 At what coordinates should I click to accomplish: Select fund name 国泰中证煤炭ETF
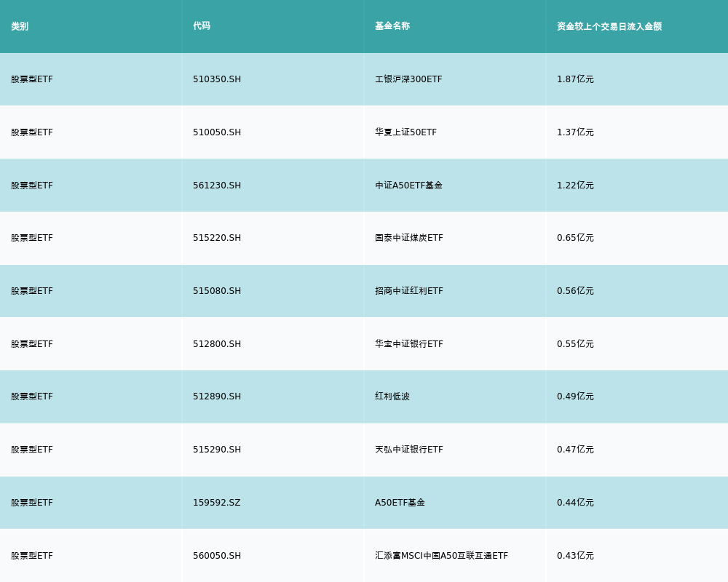[409, 238]
